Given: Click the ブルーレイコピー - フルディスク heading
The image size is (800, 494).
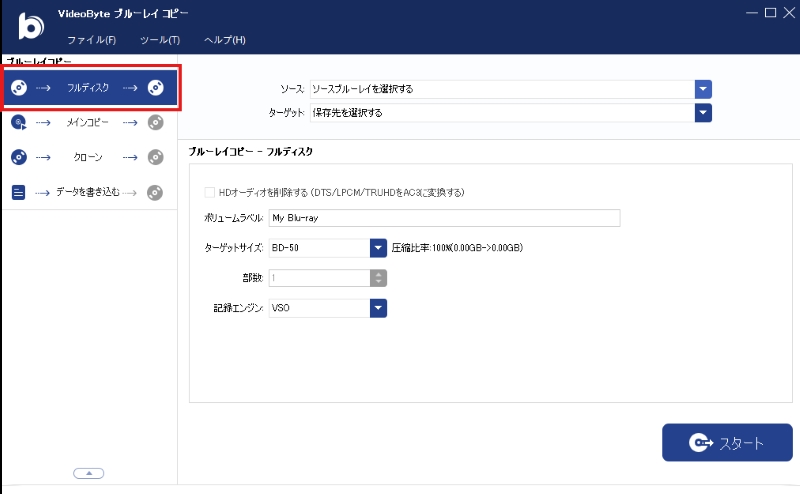Looking at the screenshot, I should tap(251, 152).
